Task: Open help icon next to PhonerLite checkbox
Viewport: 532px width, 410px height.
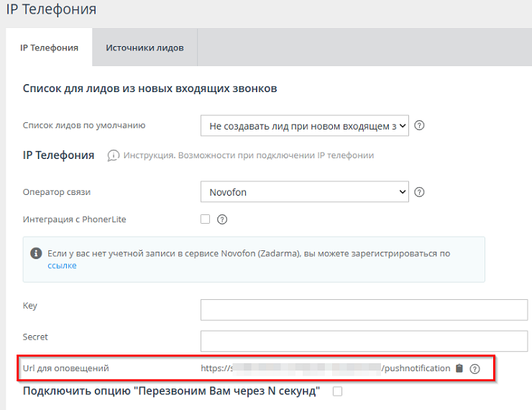Action: coord(222,219)
